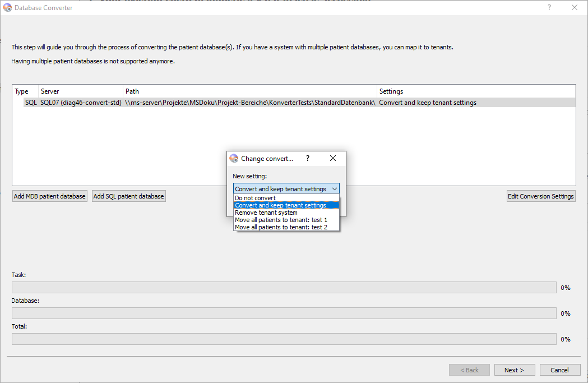This screenshot has height=383, width=588.
Task: Cancel the database converter wizard
Action: [x=559, y=370]
